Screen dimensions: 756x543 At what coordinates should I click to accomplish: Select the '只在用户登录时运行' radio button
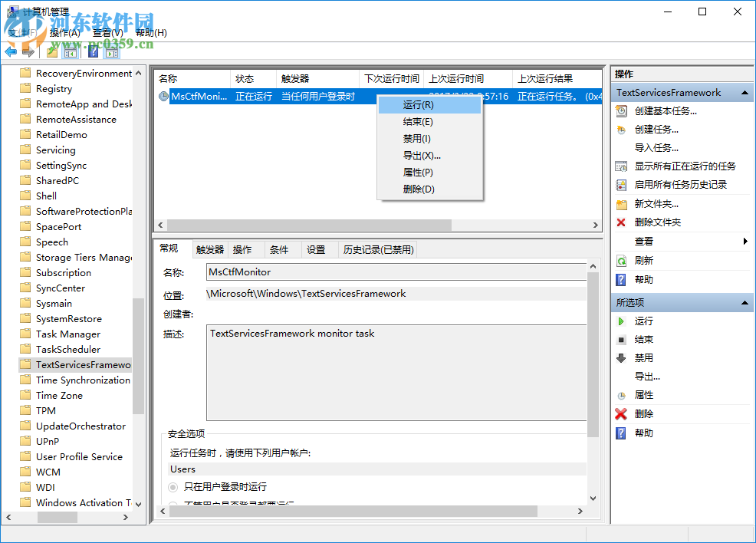click(174, 485)
